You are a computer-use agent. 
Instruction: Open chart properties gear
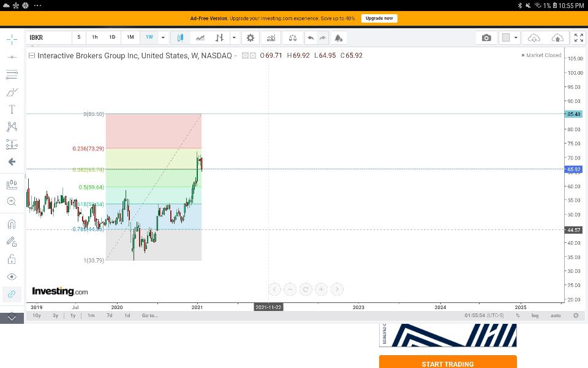point(251,37)
